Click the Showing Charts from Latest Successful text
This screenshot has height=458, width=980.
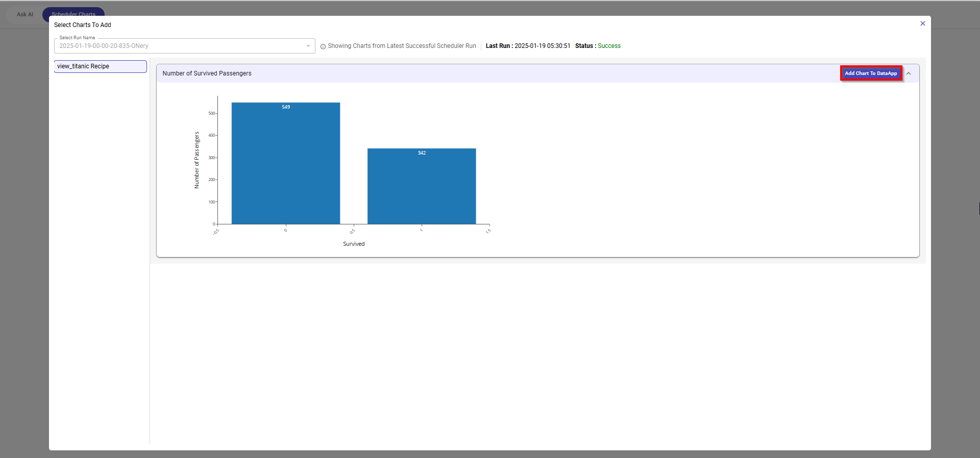click(x=402, y=46)
